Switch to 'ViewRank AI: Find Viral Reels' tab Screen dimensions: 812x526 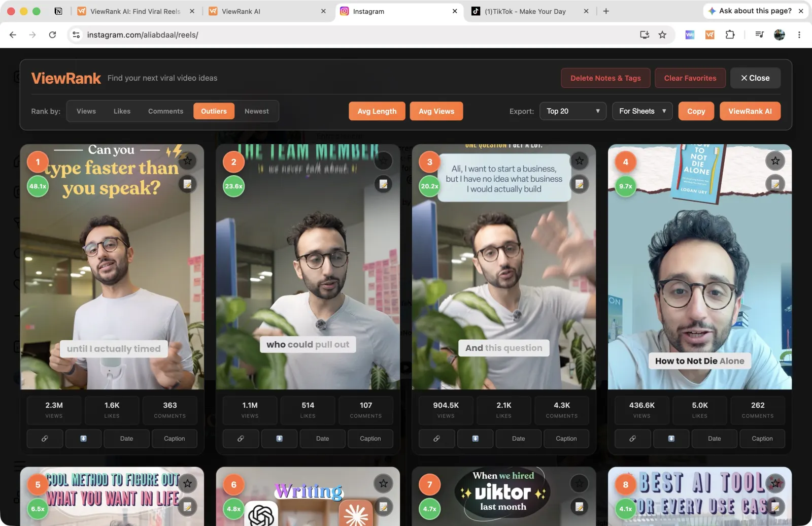(136, 11)
